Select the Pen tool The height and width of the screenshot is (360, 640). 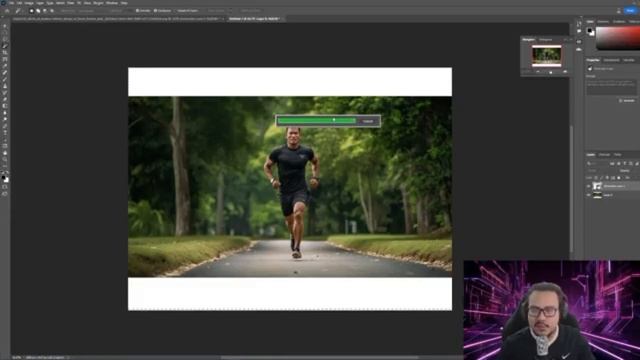5,126
